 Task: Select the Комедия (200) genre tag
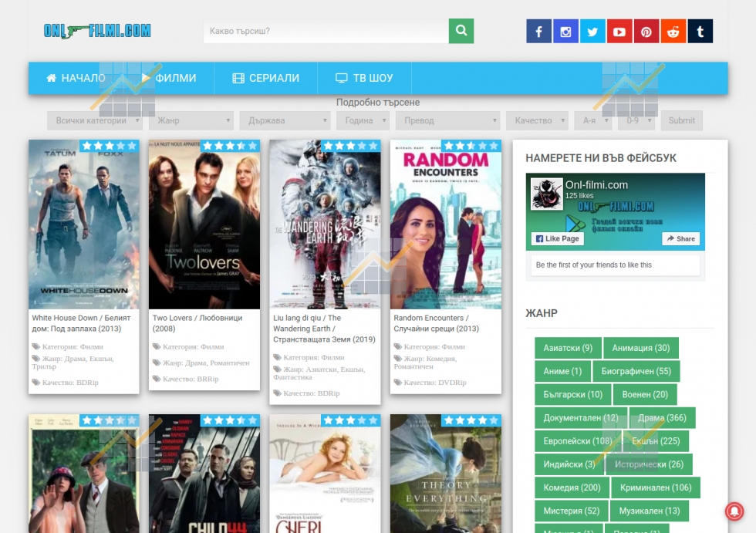(x=572, y=487)
